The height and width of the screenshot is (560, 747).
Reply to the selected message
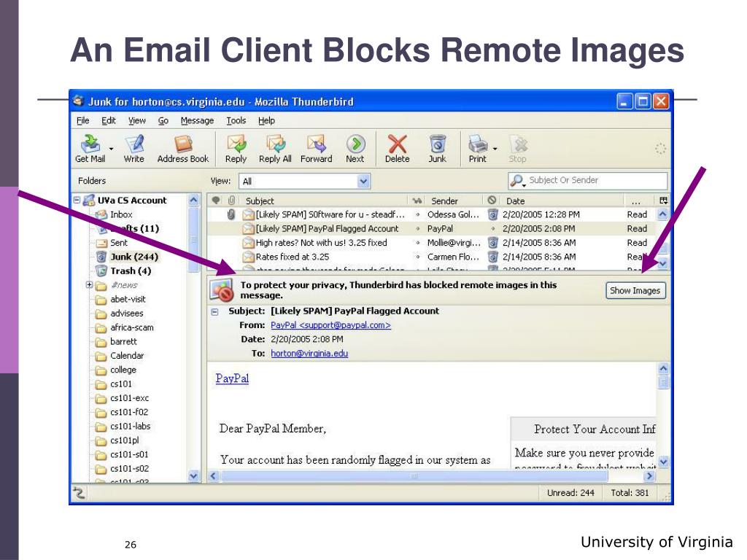point(236,148)
